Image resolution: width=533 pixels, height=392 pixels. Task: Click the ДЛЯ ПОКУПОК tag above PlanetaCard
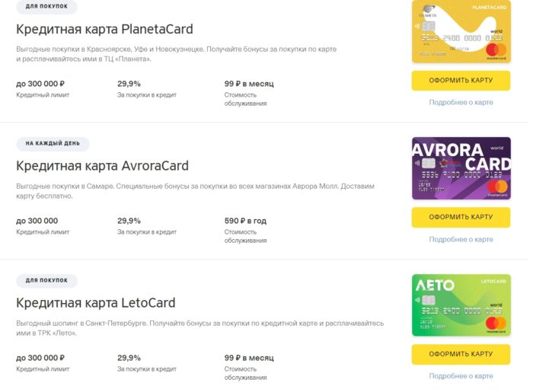point(46,6)
